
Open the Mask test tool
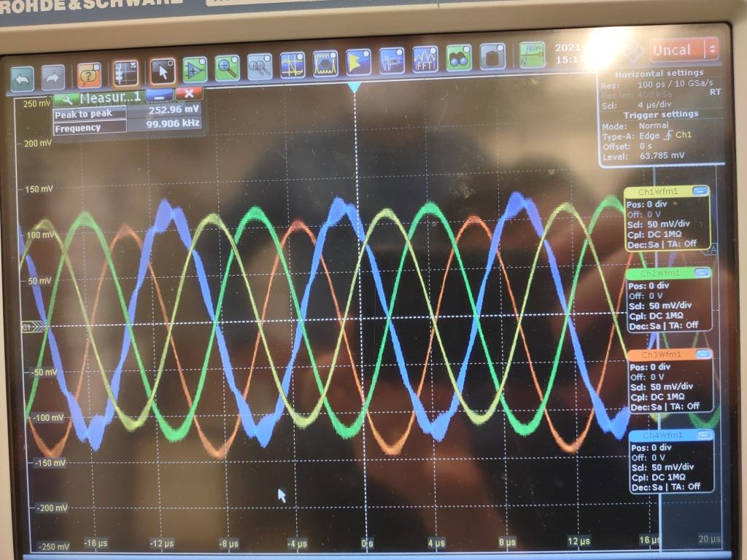coord(325,63)
